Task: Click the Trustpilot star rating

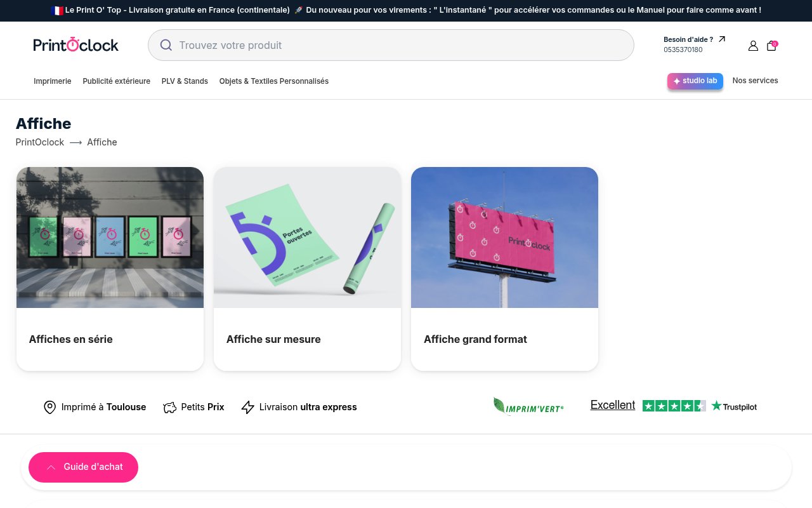Action: pyautogui.click(x=674, y=406)
